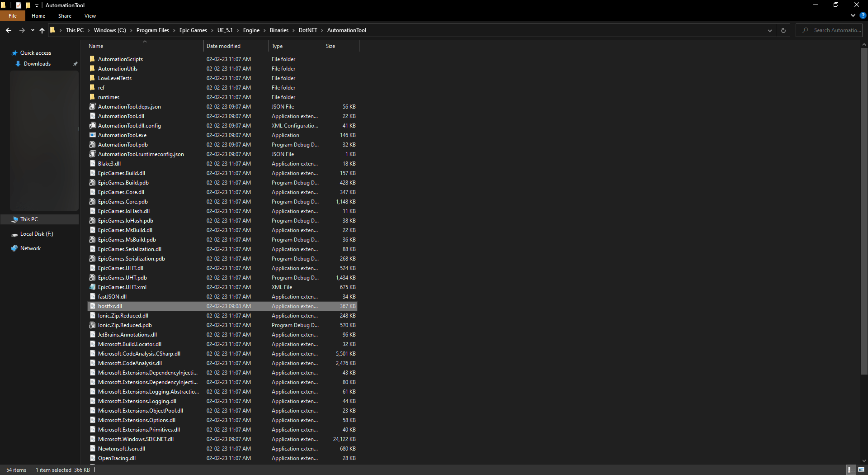868x475 pixels.
Task: Open the Share ribbon tab
Action: 65,16
